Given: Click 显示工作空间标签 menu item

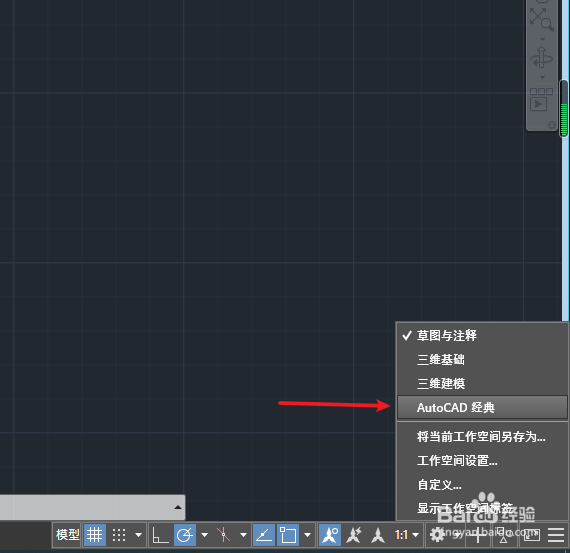Looking at the screenshot, I should tap(482, 508).
